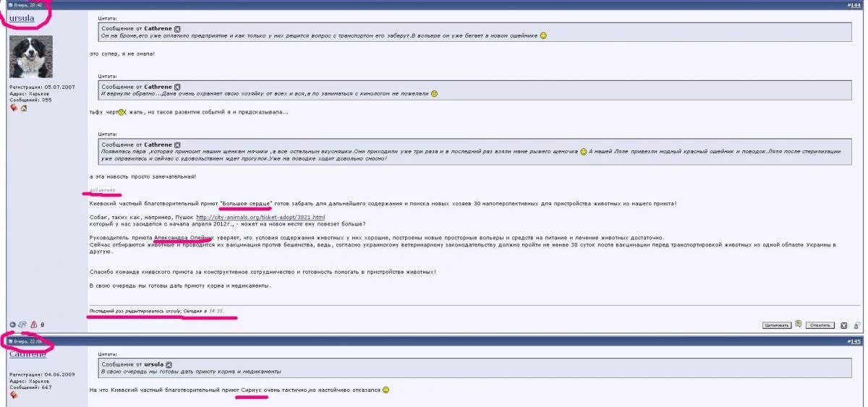View original post icon in third Cathrene quote
868x407 pixels.
coord(178,145)
